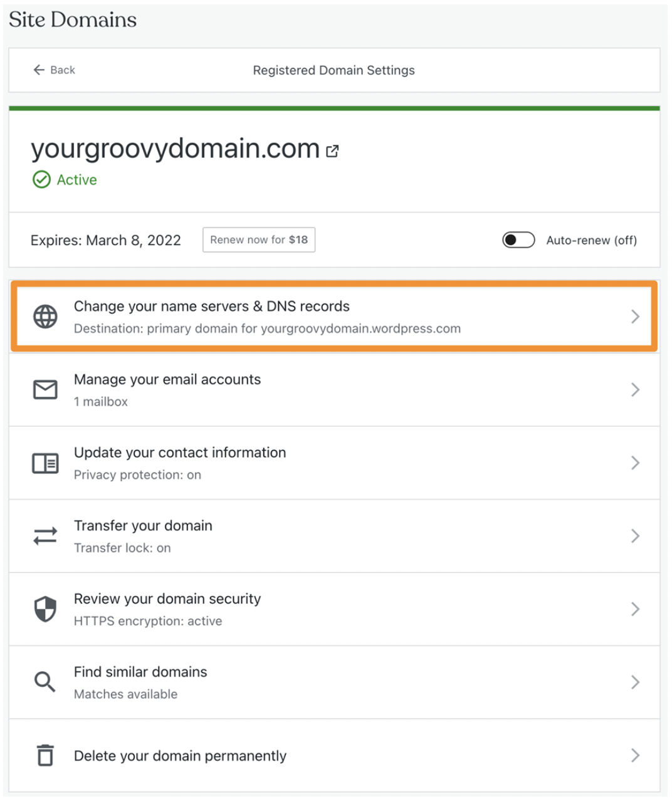Click the green progress bar above the domain name
The width and height of the screenshot is (672, 801).
(334, 107)
